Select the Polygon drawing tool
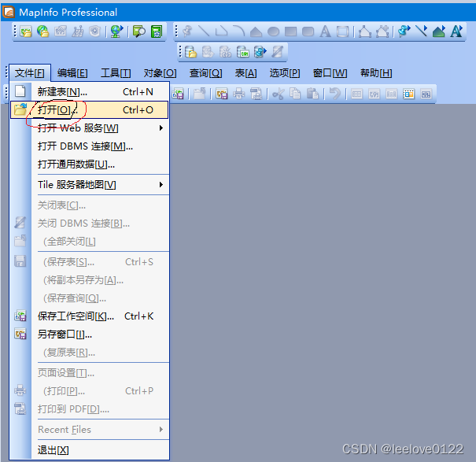 (256, 31)
